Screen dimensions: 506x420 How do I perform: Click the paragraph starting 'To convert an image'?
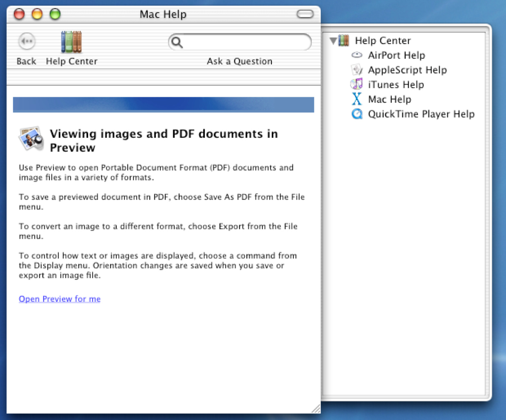point(158,231)
